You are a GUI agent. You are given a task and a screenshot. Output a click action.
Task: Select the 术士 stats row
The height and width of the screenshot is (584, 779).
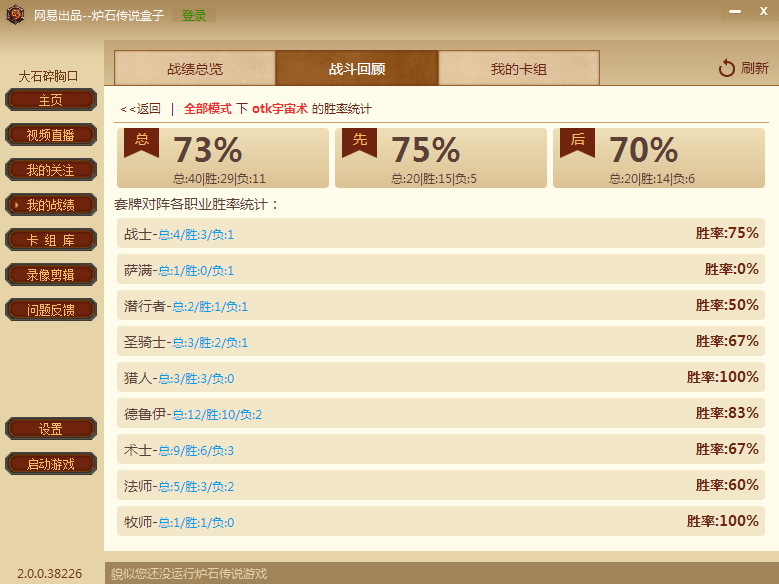pyautogui.click(x=441, y=449)
